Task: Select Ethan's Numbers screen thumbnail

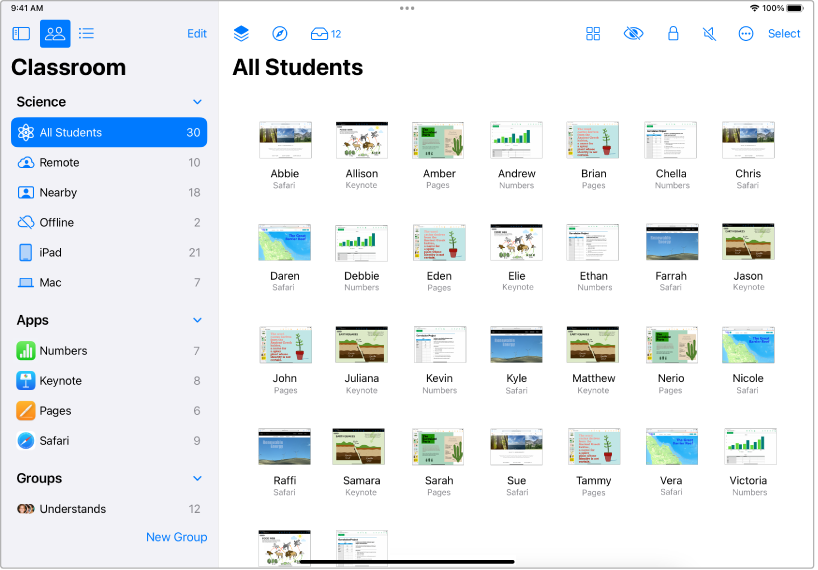Action: click(x=593, y=242)
